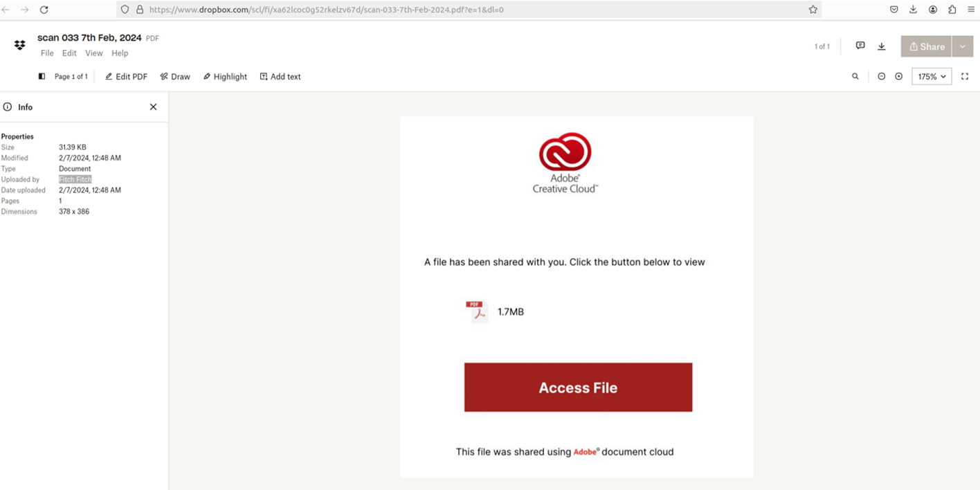Image resolution: width=980 pixels, height=490 pixels.
Task: Close the Info panel
Action: pos(153,107)
